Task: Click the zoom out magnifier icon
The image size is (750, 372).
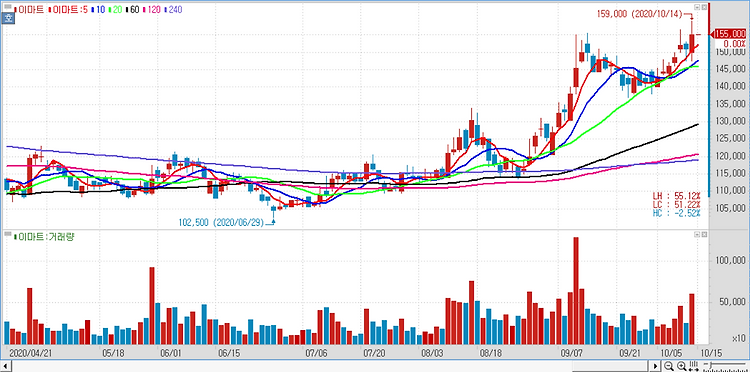Action: click(669, 367)
